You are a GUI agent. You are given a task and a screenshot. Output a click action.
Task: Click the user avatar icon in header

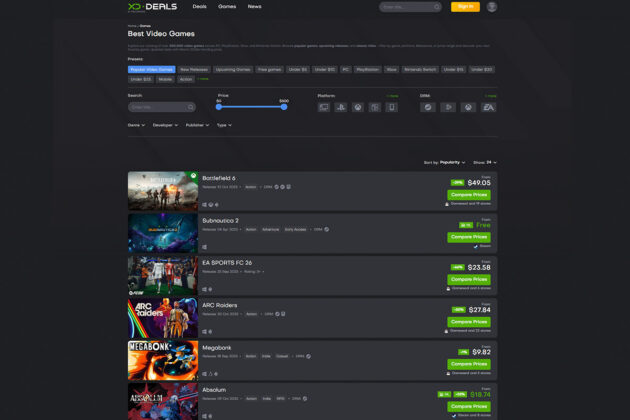tap(491, 7)
